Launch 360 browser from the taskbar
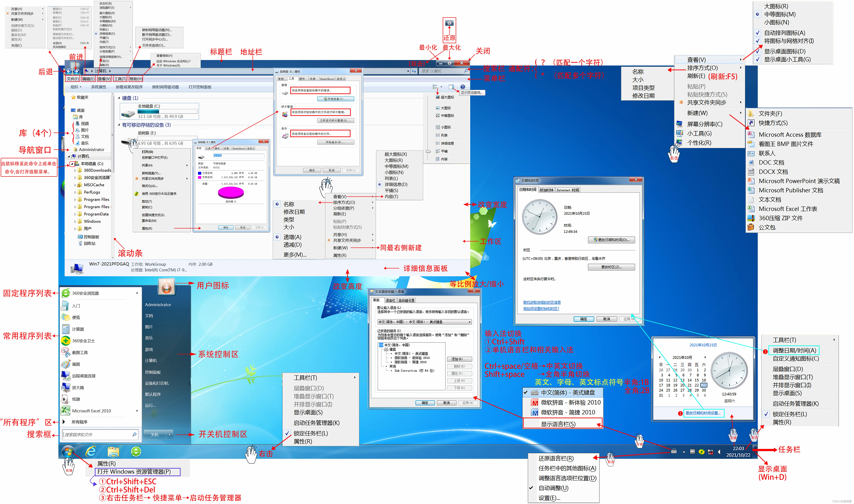 pyautogui.click(x=136, y=452)
